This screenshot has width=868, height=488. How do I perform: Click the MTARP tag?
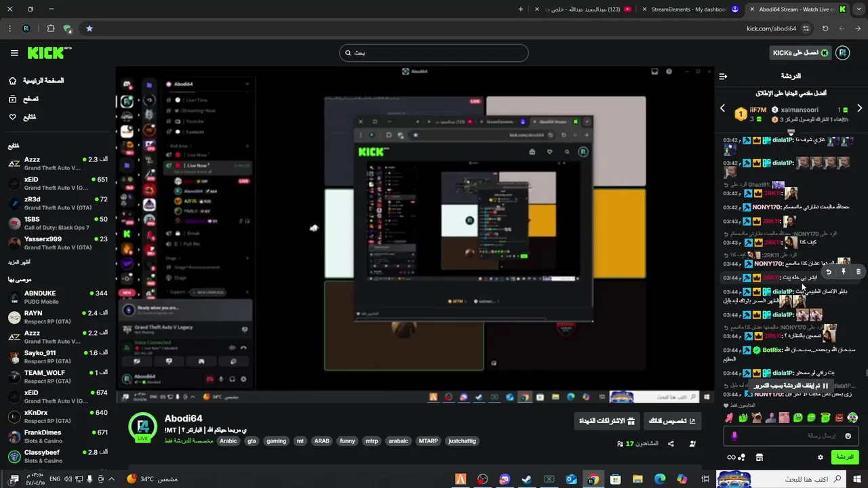click(x=428, y=441)
